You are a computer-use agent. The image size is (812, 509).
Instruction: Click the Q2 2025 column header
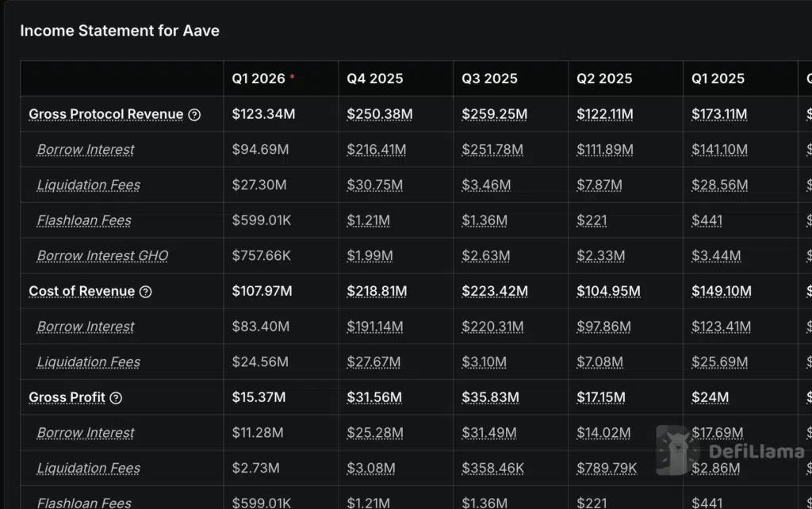point(604,78)
